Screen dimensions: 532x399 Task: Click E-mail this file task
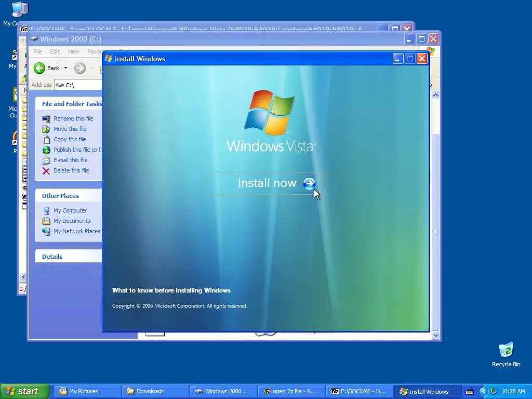tap(70, 160)
